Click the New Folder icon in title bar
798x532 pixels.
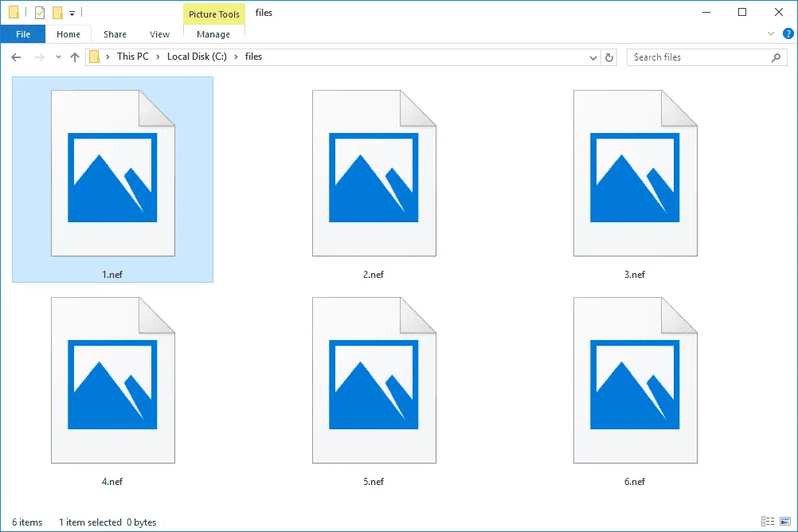(x=57, y=13)
